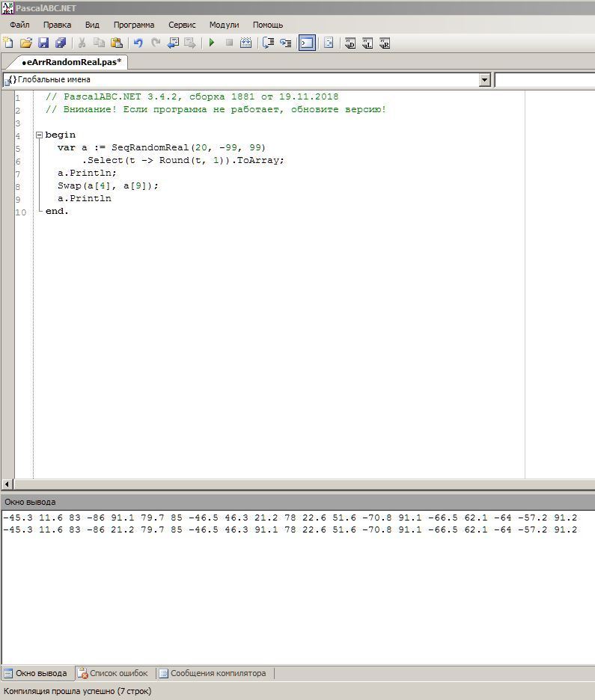This screenshot has height=700, width=595.
Task: Click the empty member list field
Action: point(545,80)
